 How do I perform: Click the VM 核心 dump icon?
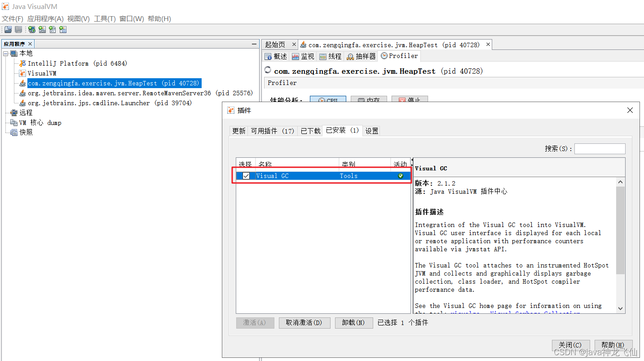point(14,123)
